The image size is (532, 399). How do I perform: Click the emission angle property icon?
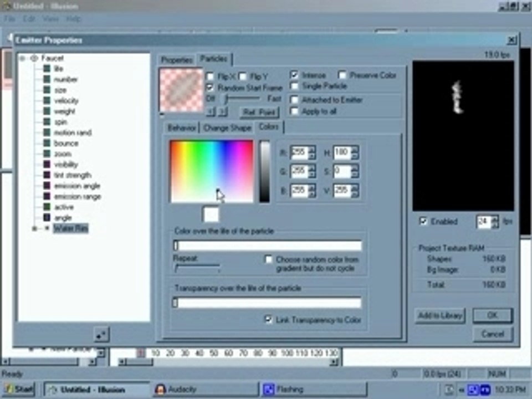coord(47,186)
